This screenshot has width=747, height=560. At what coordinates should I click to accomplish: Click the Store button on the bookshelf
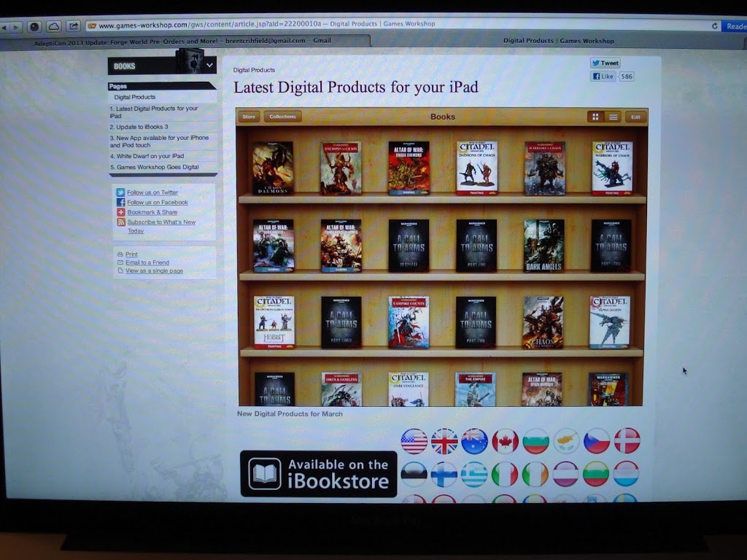249,117
